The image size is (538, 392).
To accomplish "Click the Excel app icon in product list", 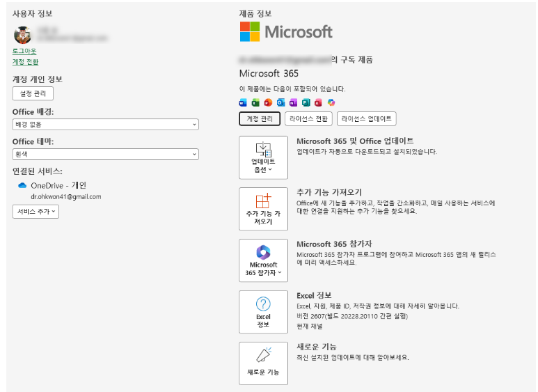I will point(255,102).
